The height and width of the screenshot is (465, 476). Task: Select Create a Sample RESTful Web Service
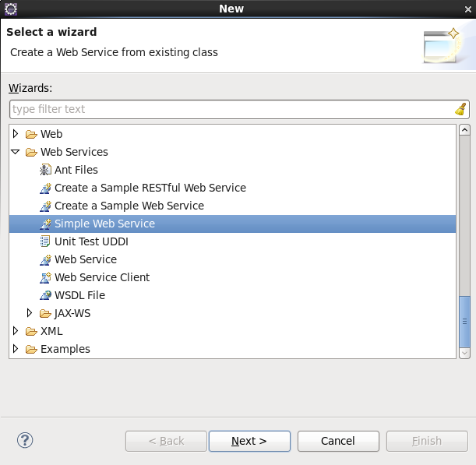click(x=150, y=188)
